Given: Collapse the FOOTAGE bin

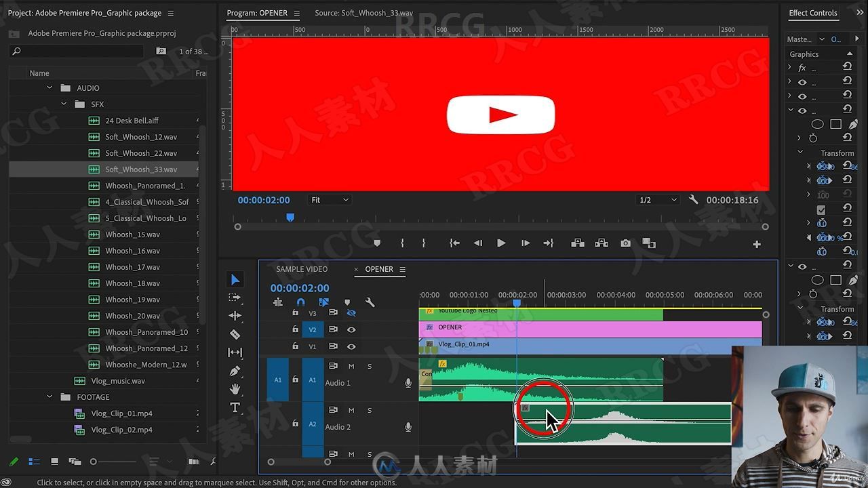Looking at the screenshot, I should pyautogui.click(x=50, y=397).
